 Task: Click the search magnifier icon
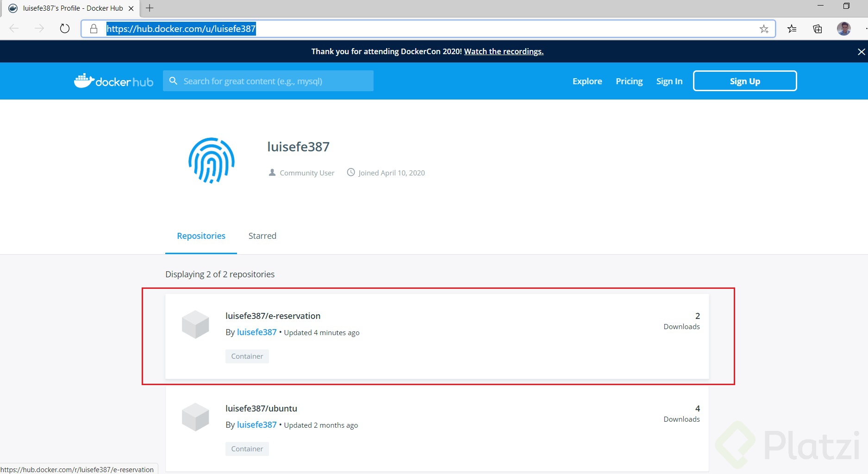coord(173,81)
